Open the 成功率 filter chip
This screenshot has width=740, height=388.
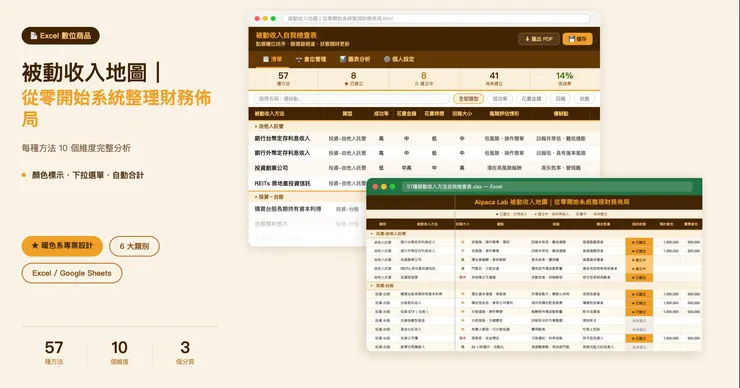click(x=500, y=99)
